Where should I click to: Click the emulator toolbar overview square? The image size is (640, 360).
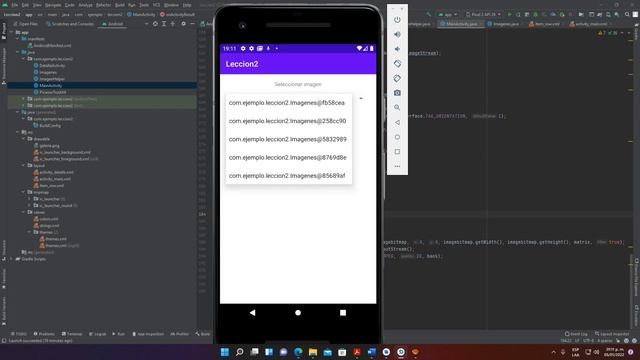[x=397, y=152]
